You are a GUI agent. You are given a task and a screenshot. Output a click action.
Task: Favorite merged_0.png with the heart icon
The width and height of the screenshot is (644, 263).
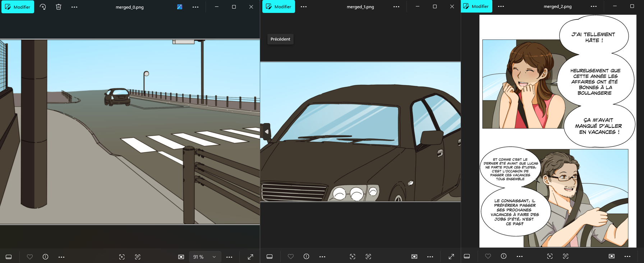[x=30, y=257]
